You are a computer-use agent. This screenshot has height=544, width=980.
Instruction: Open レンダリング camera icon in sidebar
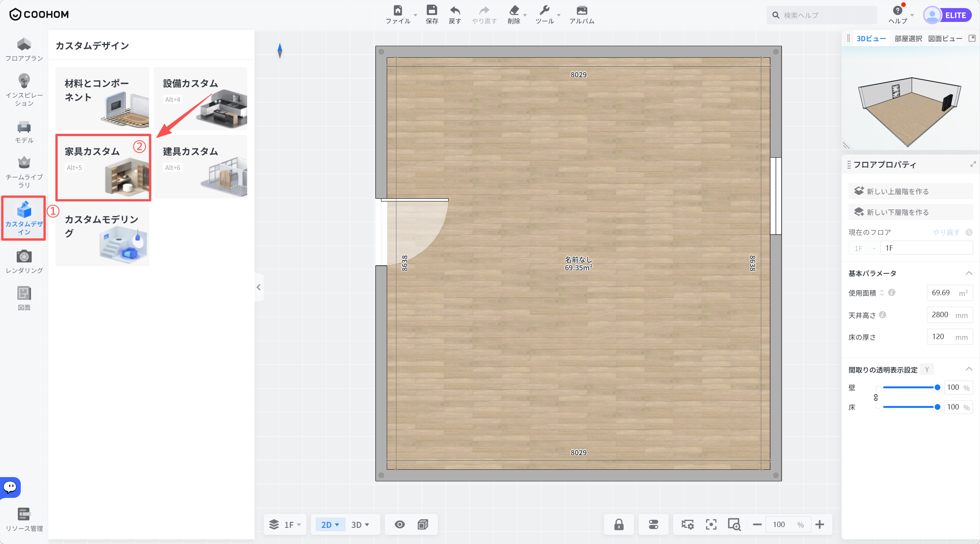(x=24, y=262)
